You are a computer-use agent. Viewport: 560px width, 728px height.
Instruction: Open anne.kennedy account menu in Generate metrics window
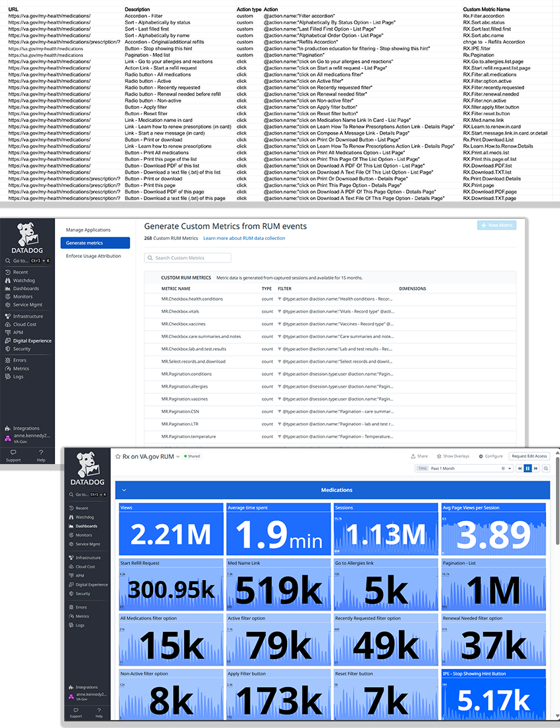[x=28, y=438]
